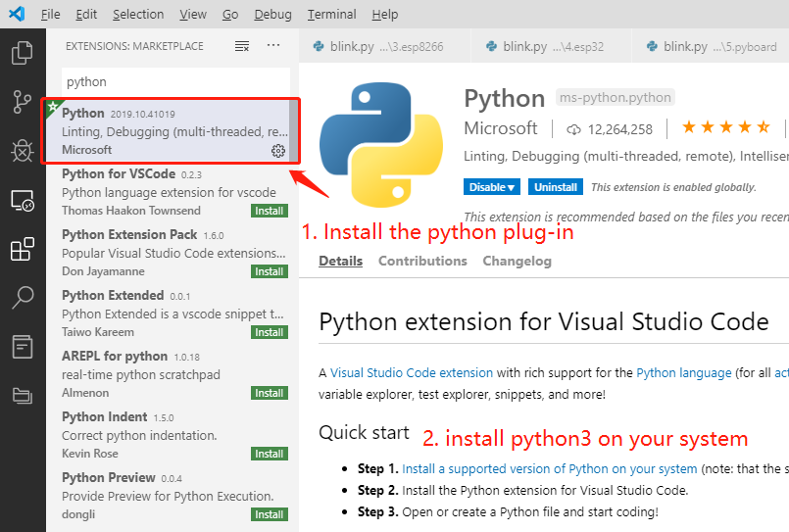
Task: Click the Manage gear on Python extension
Action: [278, 150]
